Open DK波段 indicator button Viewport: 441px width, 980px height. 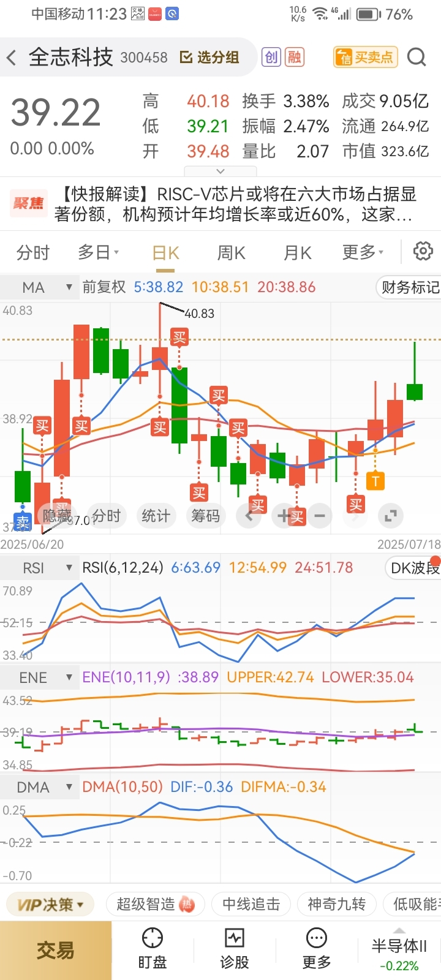coord(413,568)
